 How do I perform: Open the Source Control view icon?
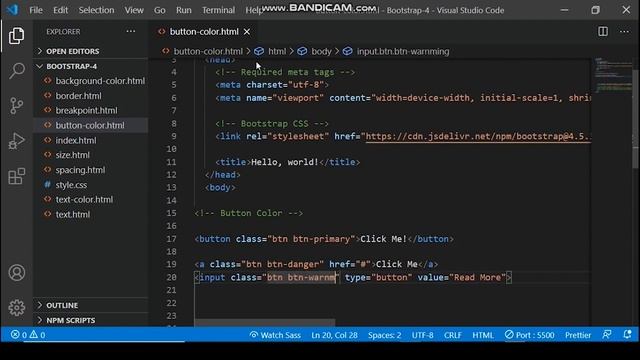pos(16,106)
